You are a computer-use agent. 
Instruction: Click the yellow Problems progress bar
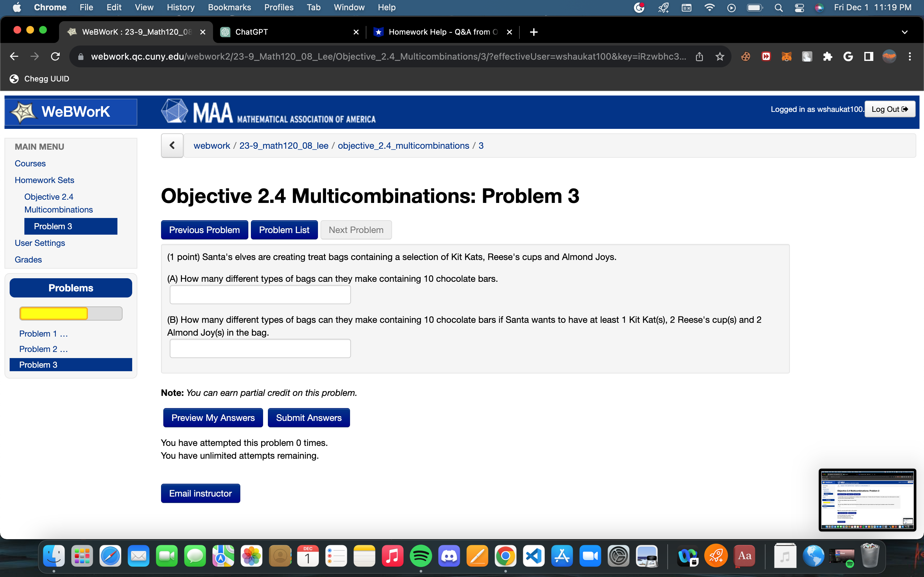(54, 313)
